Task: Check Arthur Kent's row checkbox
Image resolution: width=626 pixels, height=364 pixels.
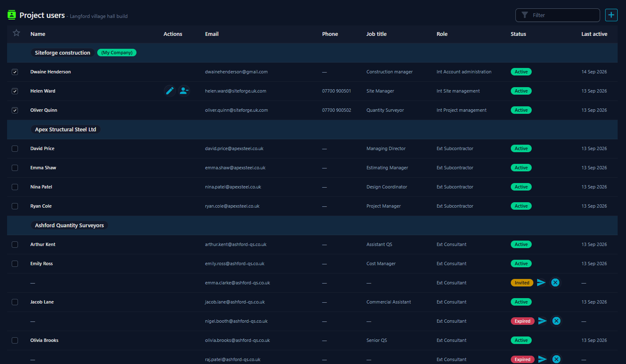Action: (15, 245)
